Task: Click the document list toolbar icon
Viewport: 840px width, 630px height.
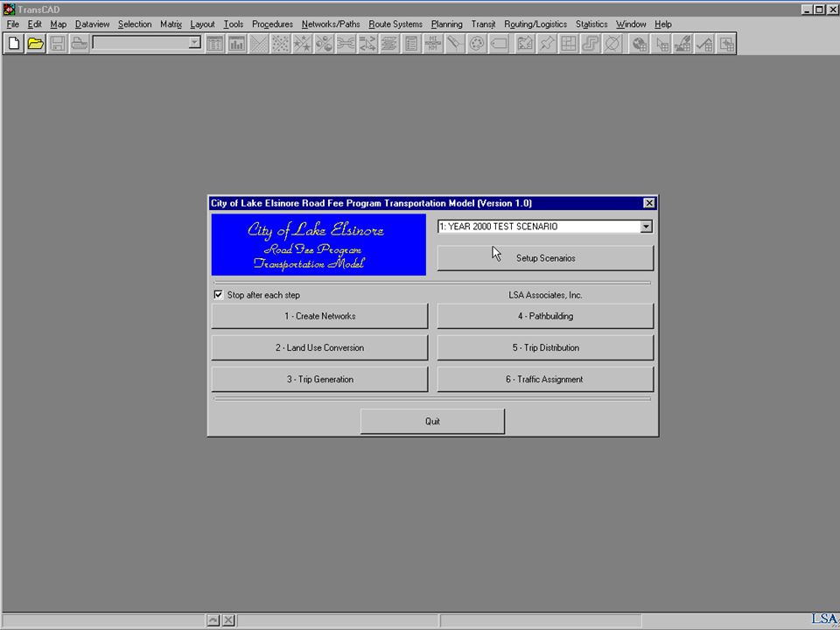Action: 411,44
